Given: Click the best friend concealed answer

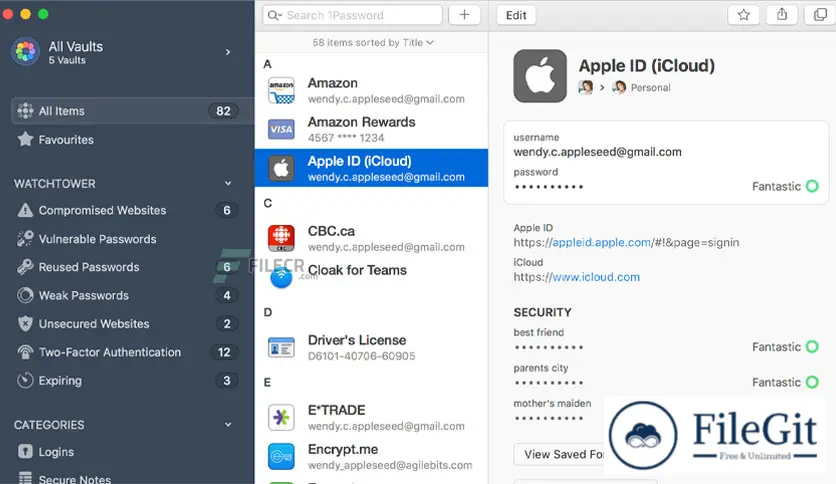Looking at the screenshot, I should (x=549, y=348).
